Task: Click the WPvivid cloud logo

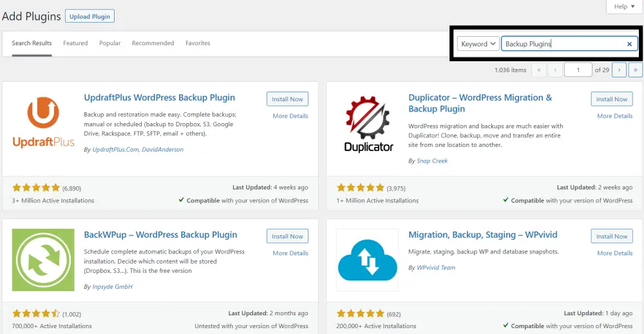Action: 367,260
